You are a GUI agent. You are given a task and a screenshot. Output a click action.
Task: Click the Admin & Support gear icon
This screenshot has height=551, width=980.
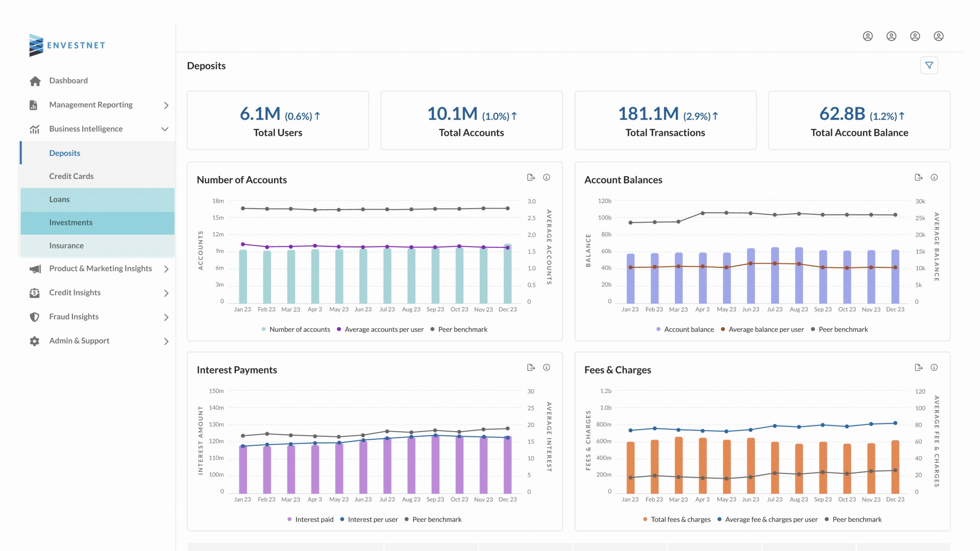tap(35, 341)
